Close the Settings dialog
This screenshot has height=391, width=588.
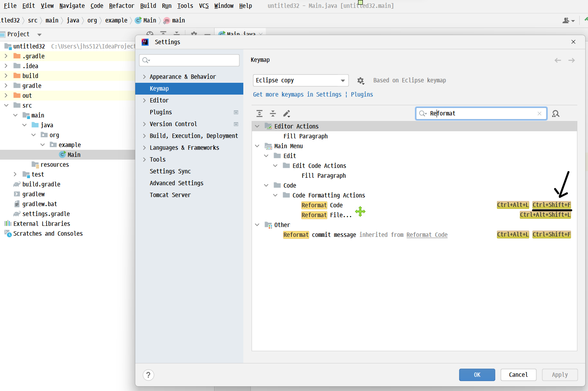pyautogui.click(x=573, y=42)
